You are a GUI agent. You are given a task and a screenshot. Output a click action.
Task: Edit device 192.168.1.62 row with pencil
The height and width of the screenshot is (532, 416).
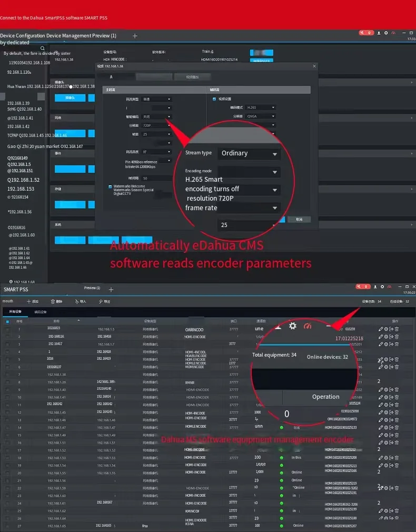380,510
